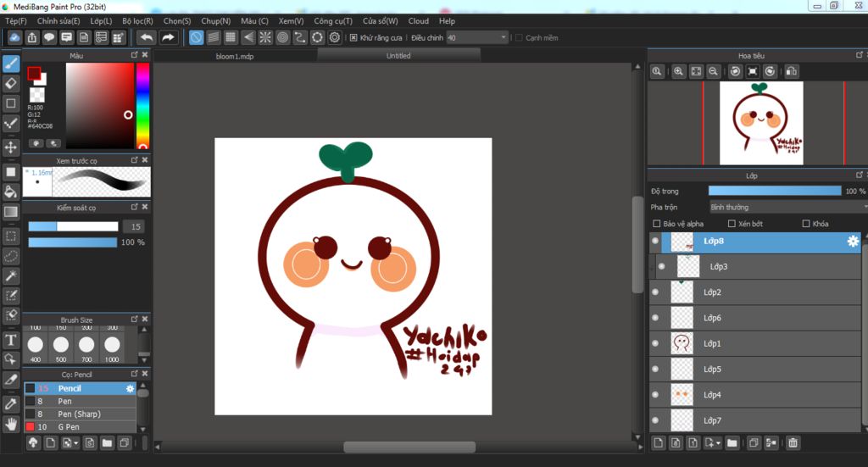868x467 pixels.
Task: Delete layer with trash icon
Action: pos(793,442)
